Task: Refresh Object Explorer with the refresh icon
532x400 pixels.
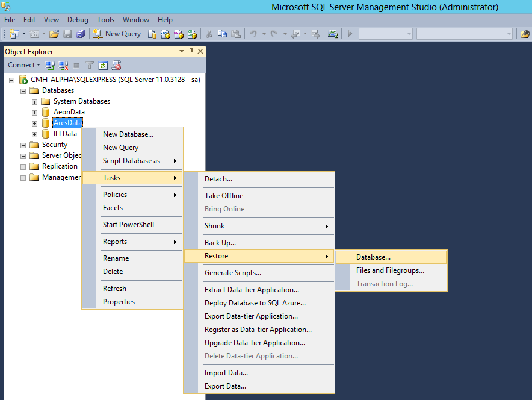Action: click(102, 64)
